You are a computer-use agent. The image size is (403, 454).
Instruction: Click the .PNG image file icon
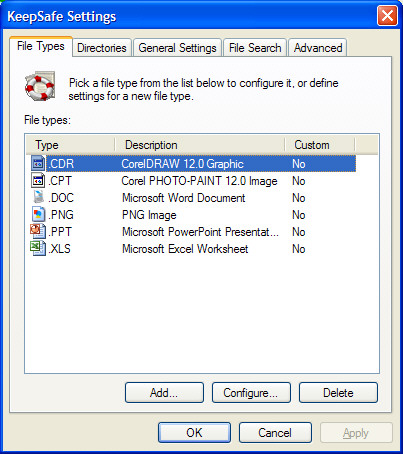point(38,214)
